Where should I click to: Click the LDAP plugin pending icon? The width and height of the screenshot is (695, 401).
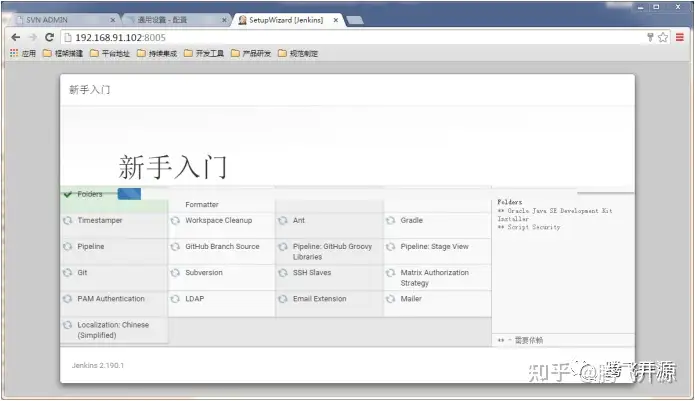pyautogui.click(x=175, y=299)
